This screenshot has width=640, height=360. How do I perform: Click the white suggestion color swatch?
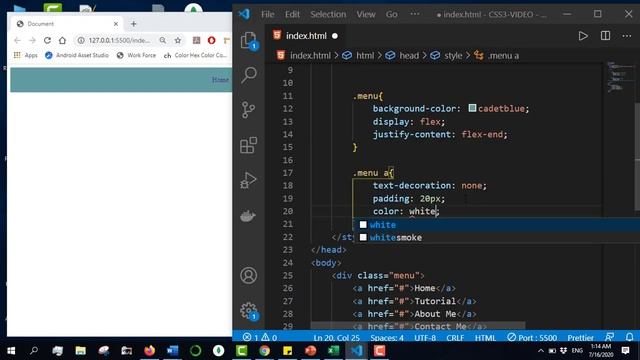pos(363,224)
